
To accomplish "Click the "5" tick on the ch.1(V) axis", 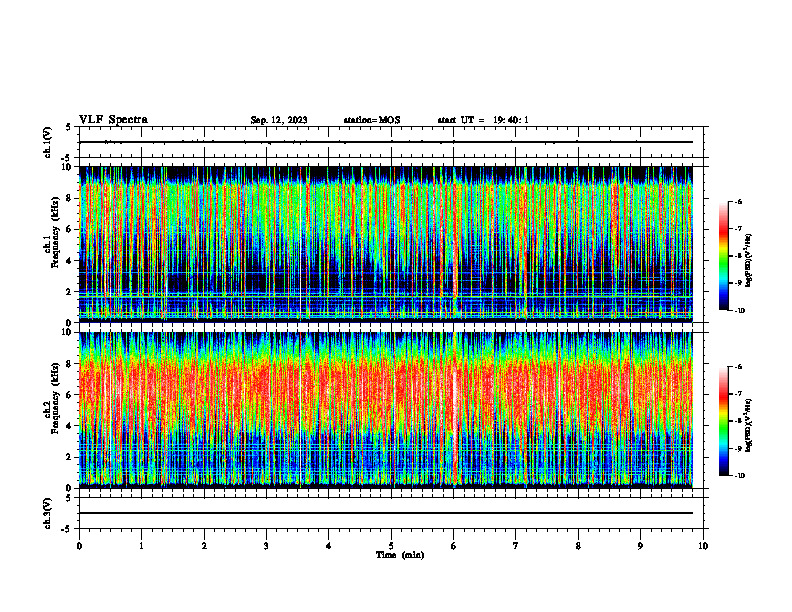I will pos(68,127).
